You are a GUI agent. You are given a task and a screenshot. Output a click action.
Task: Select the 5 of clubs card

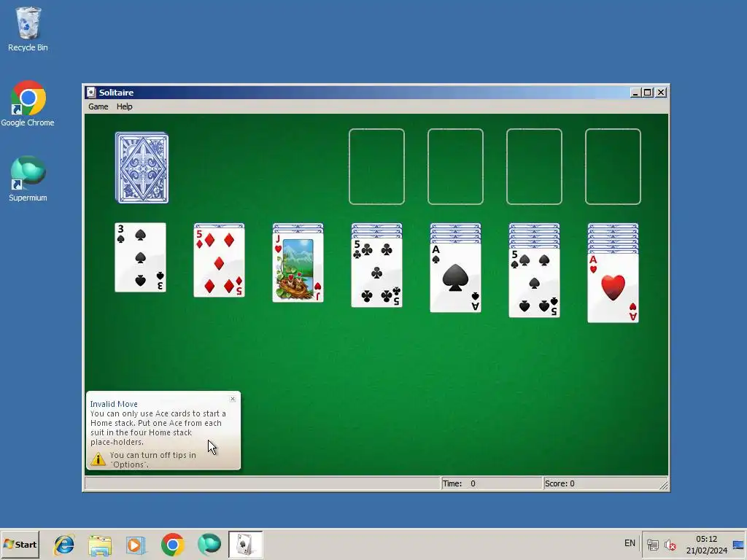click(377, 273)
